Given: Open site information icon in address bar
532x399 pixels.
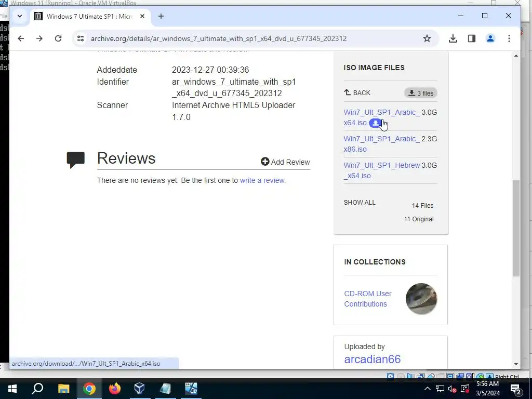Looking at the screenshot, I should pos(81,38).
